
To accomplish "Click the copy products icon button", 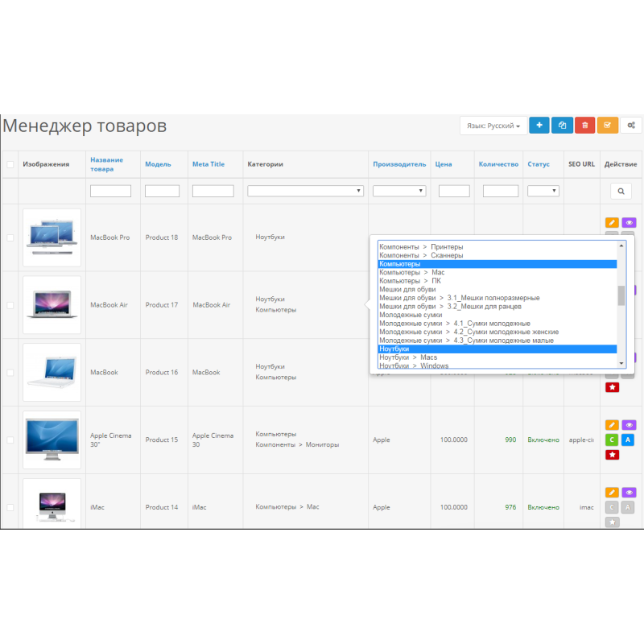I will (x=562, y=126).
